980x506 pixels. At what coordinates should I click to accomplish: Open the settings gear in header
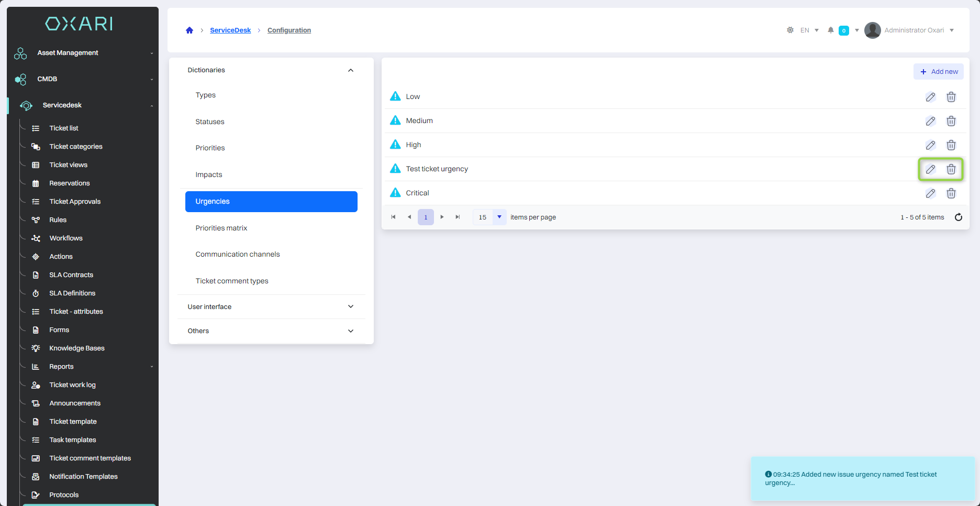tap(790, 30)
